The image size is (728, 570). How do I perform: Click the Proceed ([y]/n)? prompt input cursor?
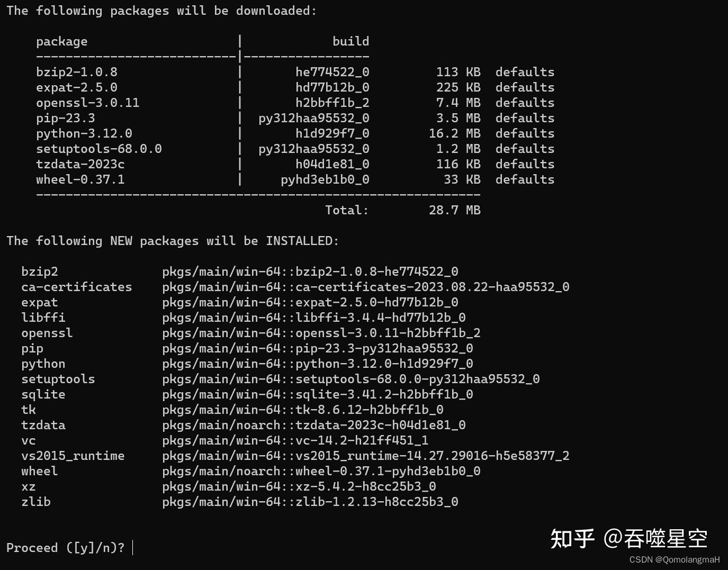click(x=132, y=548)
